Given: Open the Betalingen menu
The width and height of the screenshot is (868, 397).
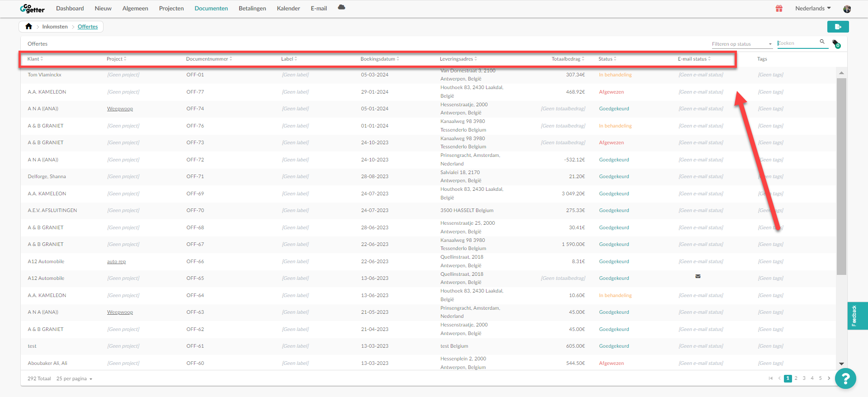Looking at the screenshot, I should 252,9.
